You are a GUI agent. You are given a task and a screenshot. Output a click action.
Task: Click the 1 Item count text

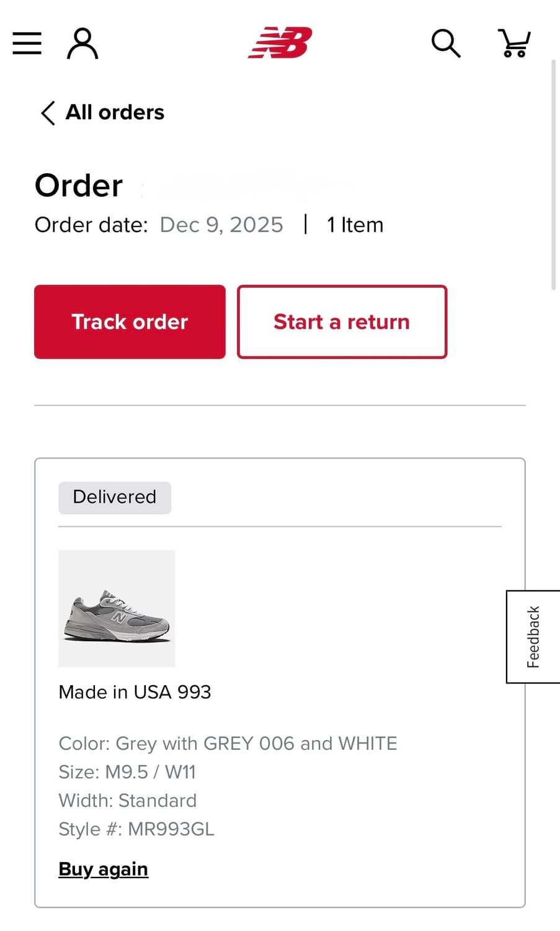click(x=355, y=225)
